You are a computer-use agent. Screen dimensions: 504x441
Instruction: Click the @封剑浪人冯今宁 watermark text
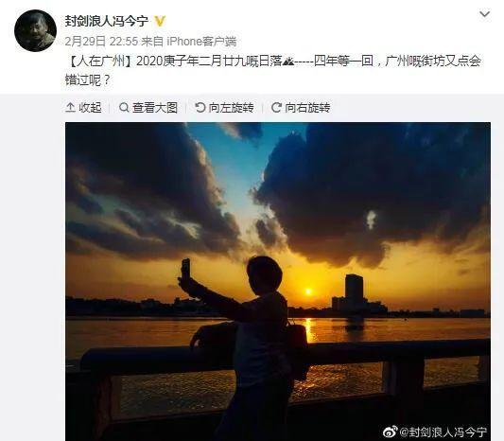(x=443, y=432)
